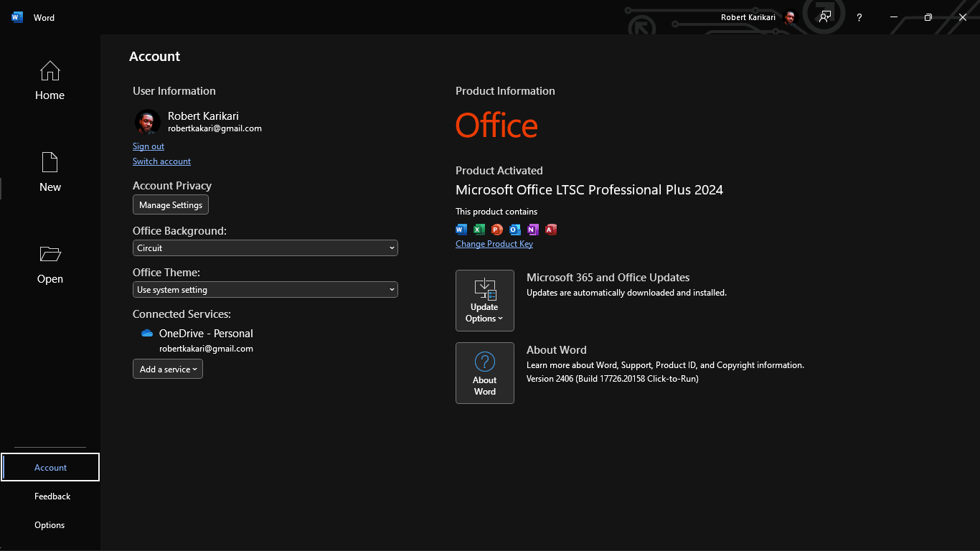Click the Change Product Key link
This screenshot has height=551, width=980.
(494, 244)
